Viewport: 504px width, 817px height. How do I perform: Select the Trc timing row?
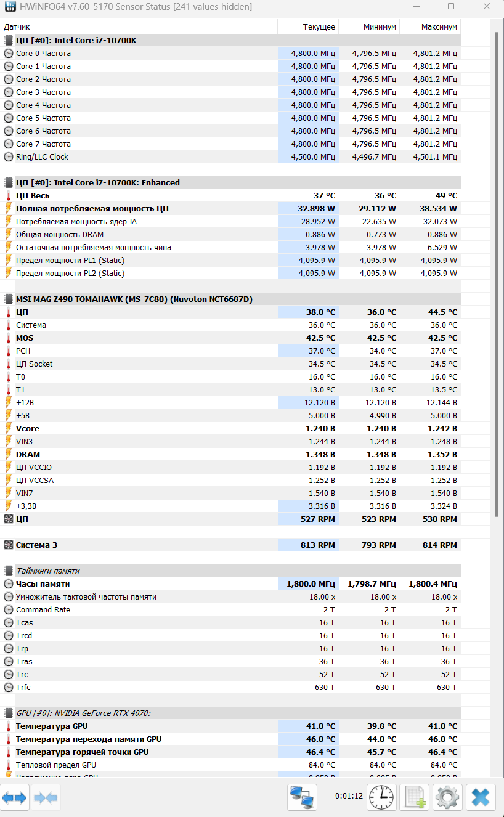(x=230, y=675)
